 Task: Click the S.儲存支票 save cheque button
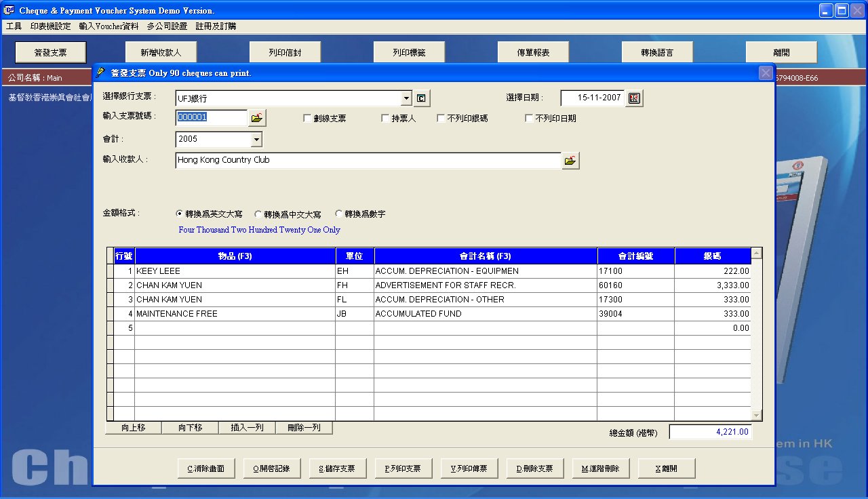click(x=337, y=468)
